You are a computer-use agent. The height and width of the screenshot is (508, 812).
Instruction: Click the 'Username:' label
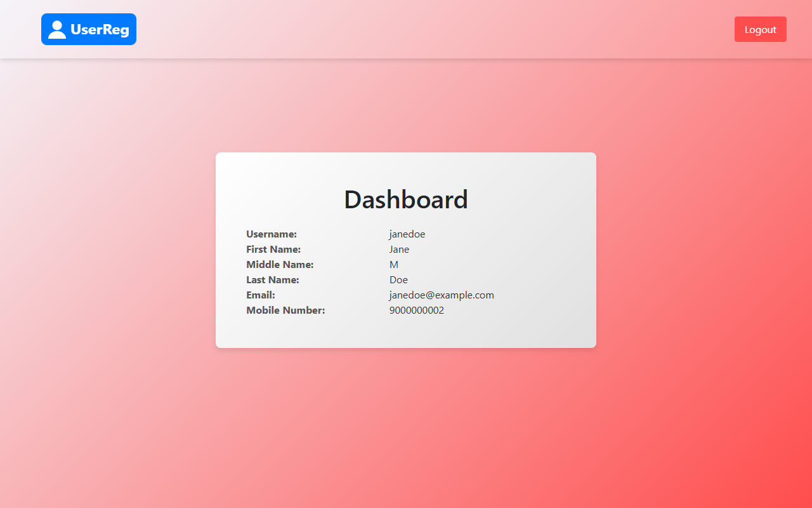point(272,234)
